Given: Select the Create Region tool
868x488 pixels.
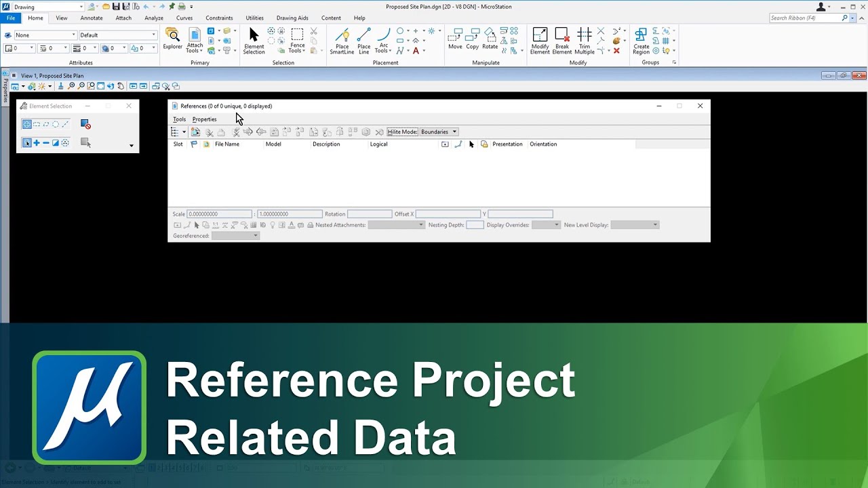Looking at the screenshot, I should click(641, 41).
